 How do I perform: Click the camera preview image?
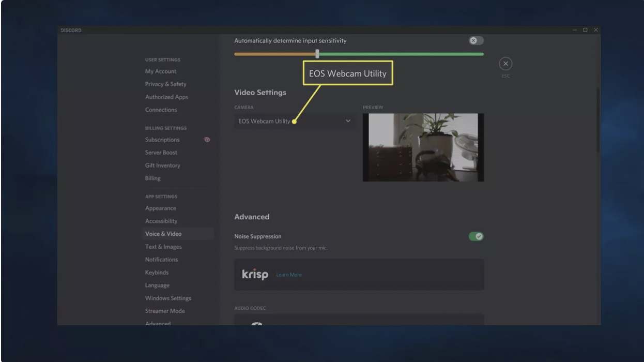(x=423, y=147)
